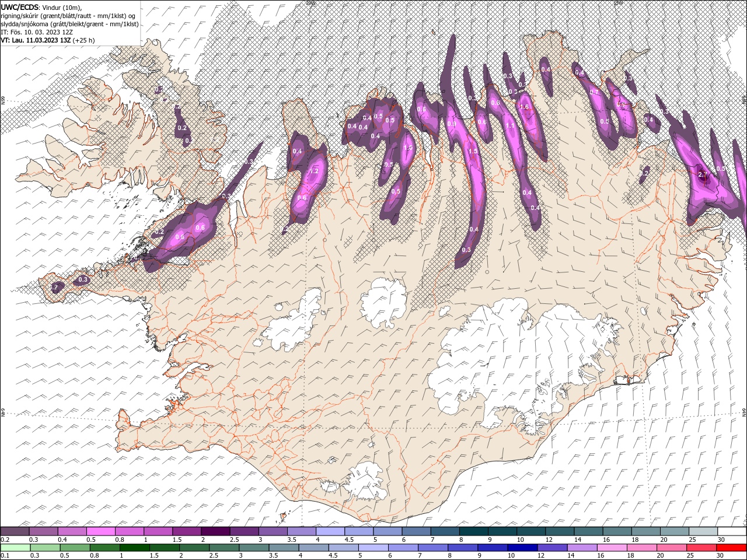Screen dimensions: 747x560
Task: Select the lavender 4–4.5 snow legend swatch
Action: coord(330,531)
